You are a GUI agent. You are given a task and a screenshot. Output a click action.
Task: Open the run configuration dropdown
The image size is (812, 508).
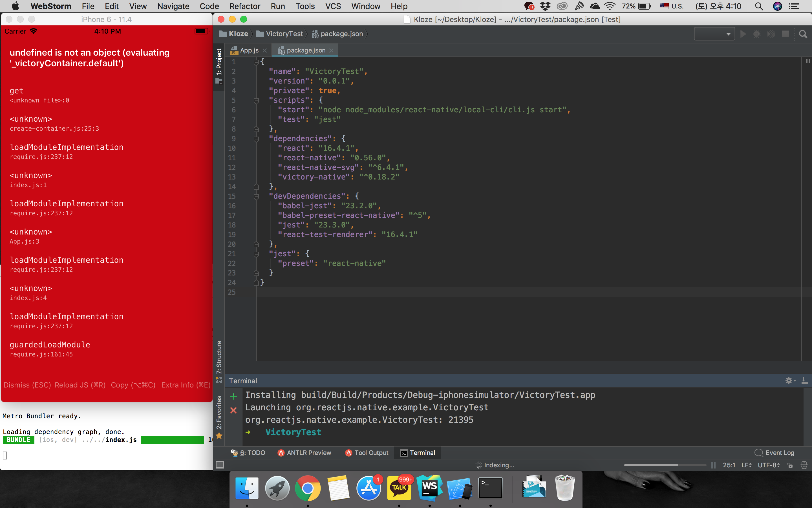pos(714,34)
